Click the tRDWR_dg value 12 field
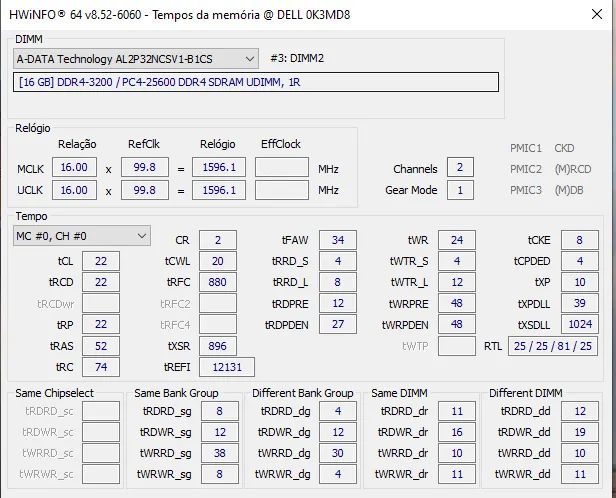The image size is (616, 498). (338, 432)
